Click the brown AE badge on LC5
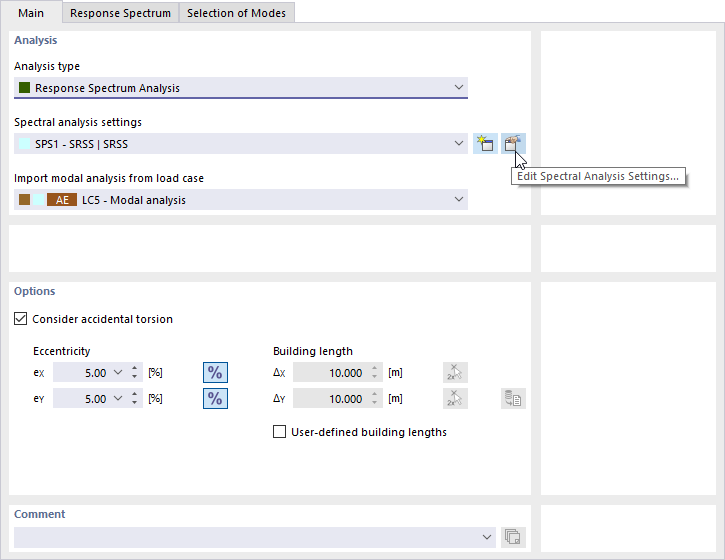Viewport: 725px width, 560px height. [x=62, y=200]
